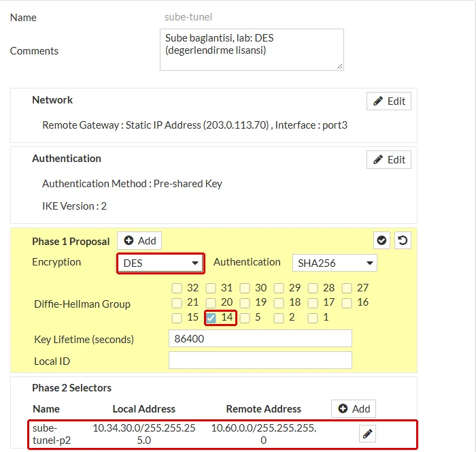Screen dimensions: 476x452
Task: Confirm Phase 1 Proposal with checkmark icon
Action: pos(381,240)
